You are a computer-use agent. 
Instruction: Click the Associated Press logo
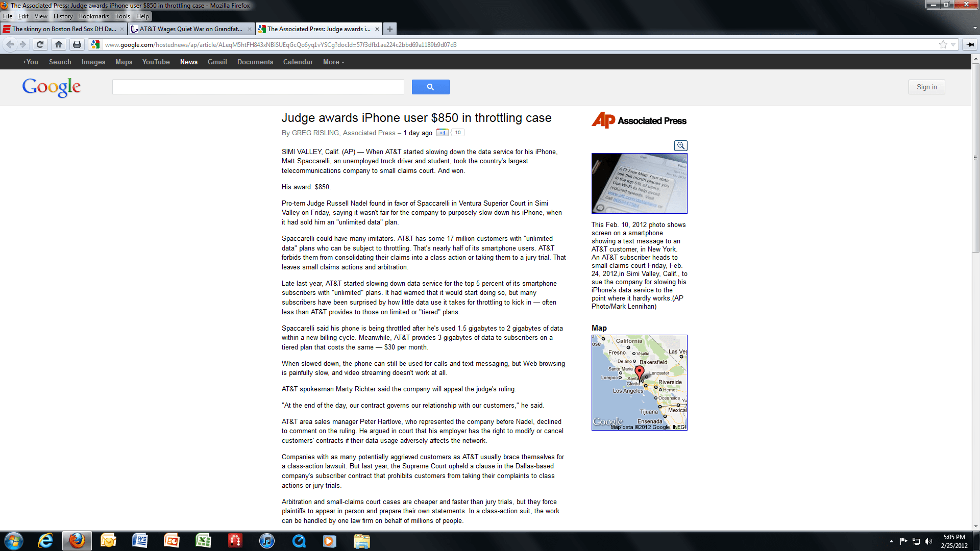pos(639,120)
